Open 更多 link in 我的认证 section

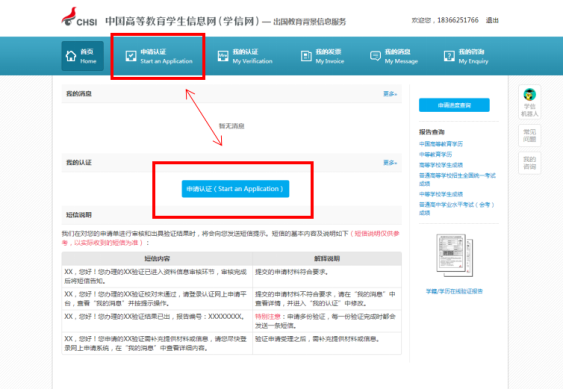click(390, 163)
